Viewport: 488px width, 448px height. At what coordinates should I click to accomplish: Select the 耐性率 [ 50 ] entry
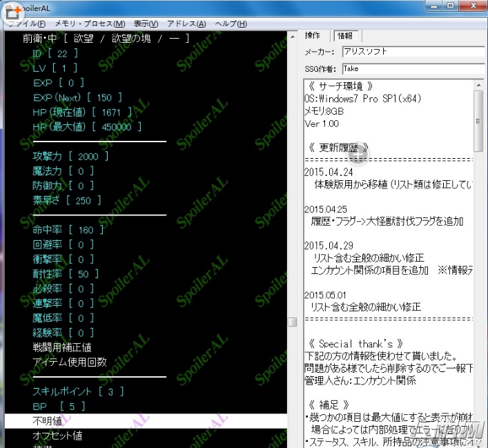click(66, 274)
